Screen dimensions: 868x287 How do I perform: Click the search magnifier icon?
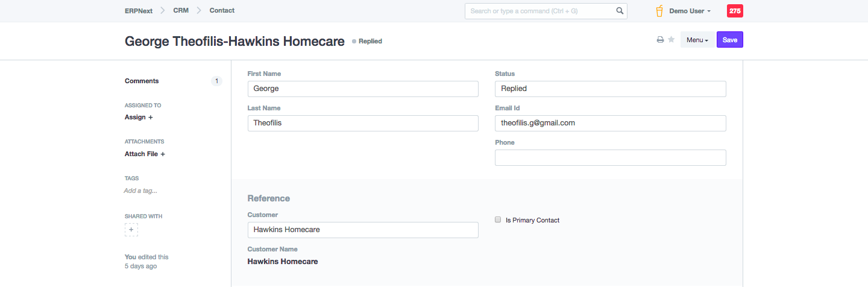click(620, 11)
